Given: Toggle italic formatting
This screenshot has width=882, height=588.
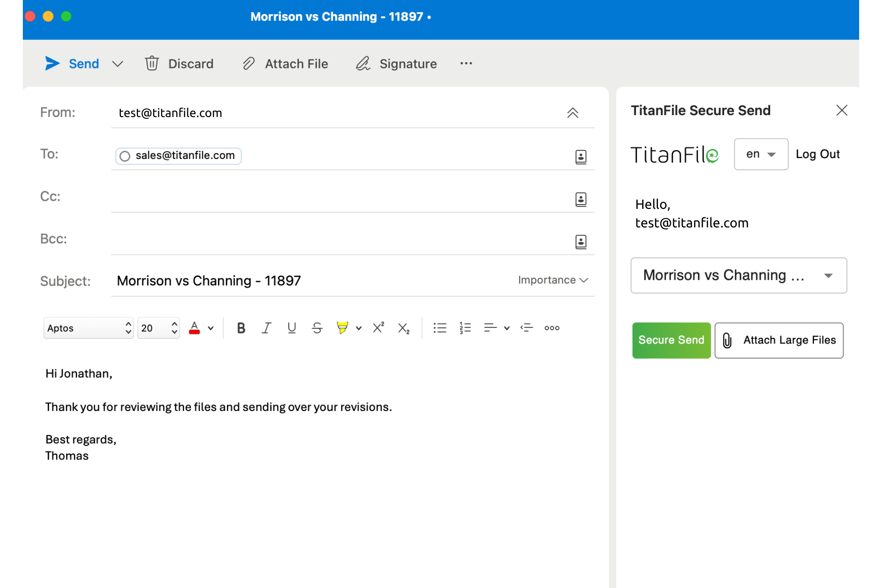Looking at the screenshot, I should (x=266, y=328).
